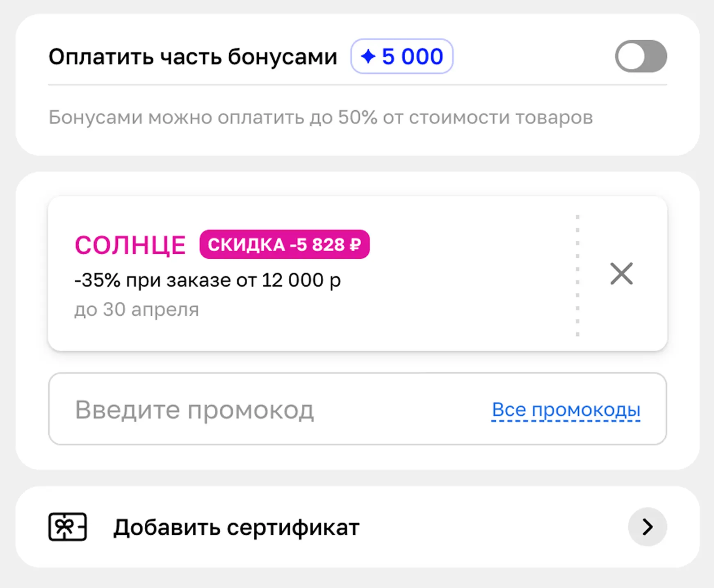
Task: Select the bonuses payment section header
Action: (x=192, y=57)
